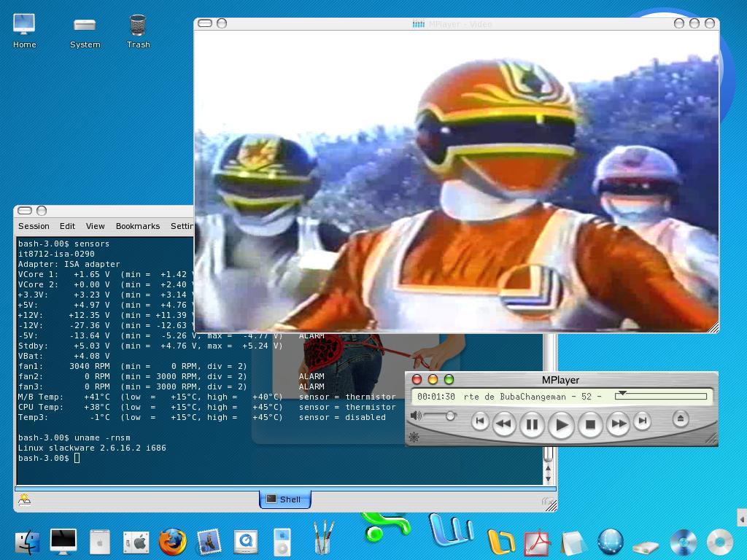747x560 pixels.
Task: Click the MPlayer seek position bar
Action: 661,396
